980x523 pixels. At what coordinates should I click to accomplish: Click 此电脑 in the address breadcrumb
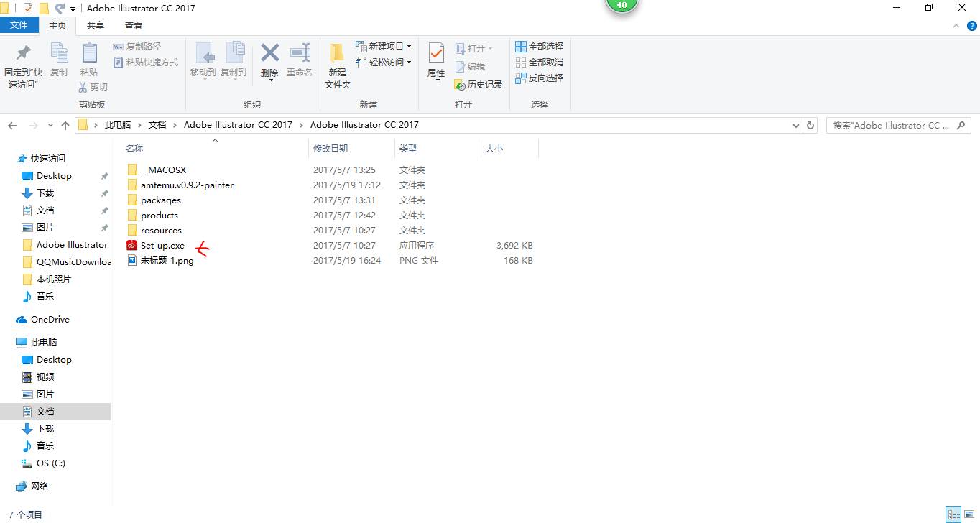coord(118,124)
